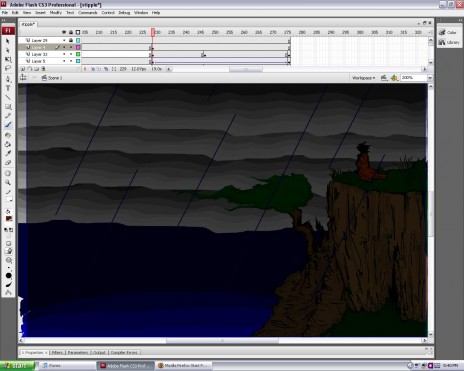Toggle visibility dot of Layer 5
464x371 pixels.
tap(64, 61)
